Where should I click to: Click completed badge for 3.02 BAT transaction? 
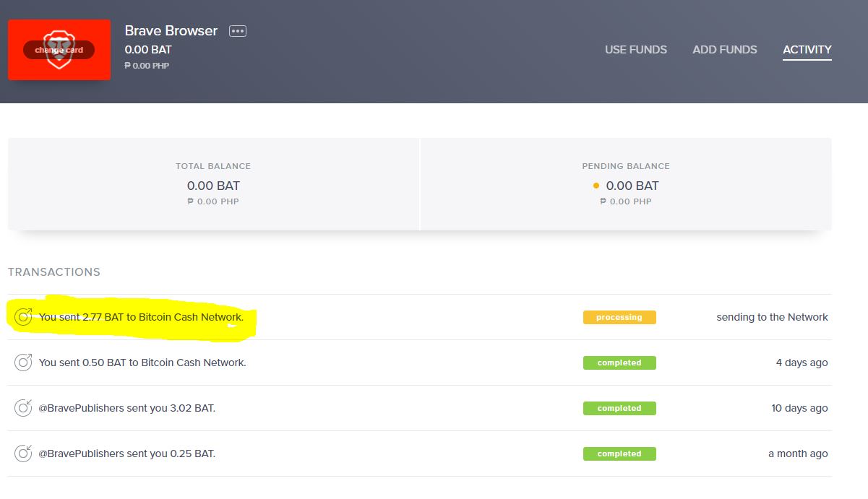coord(619,408)
